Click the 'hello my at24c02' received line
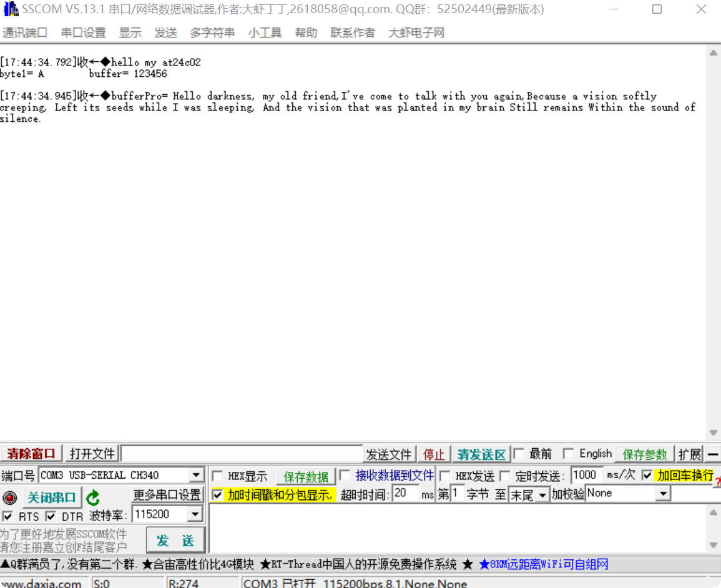This screenshot has width=721, height=588. coord(156,62)
